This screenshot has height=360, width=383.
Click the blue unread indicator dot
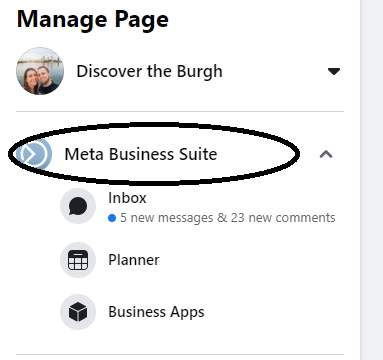[x=112, y=218]
